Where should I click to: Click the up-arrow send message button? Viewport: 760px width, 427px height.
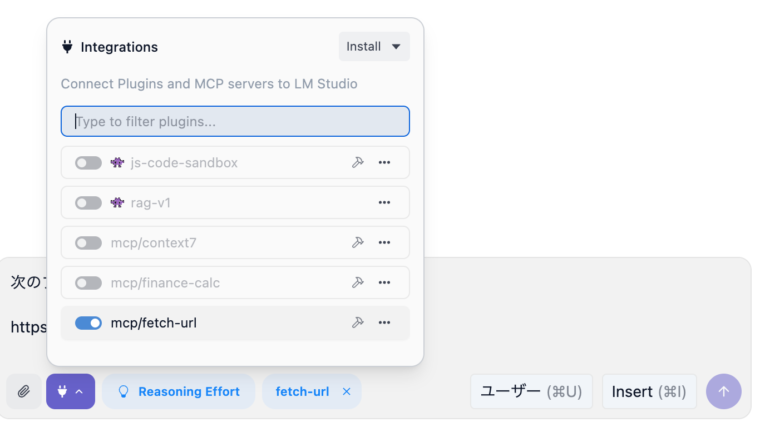(x=723, y=391)
